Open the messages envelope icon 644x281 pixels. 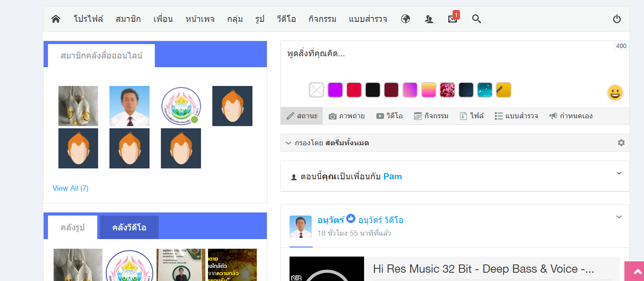click(x=453, y=19)
